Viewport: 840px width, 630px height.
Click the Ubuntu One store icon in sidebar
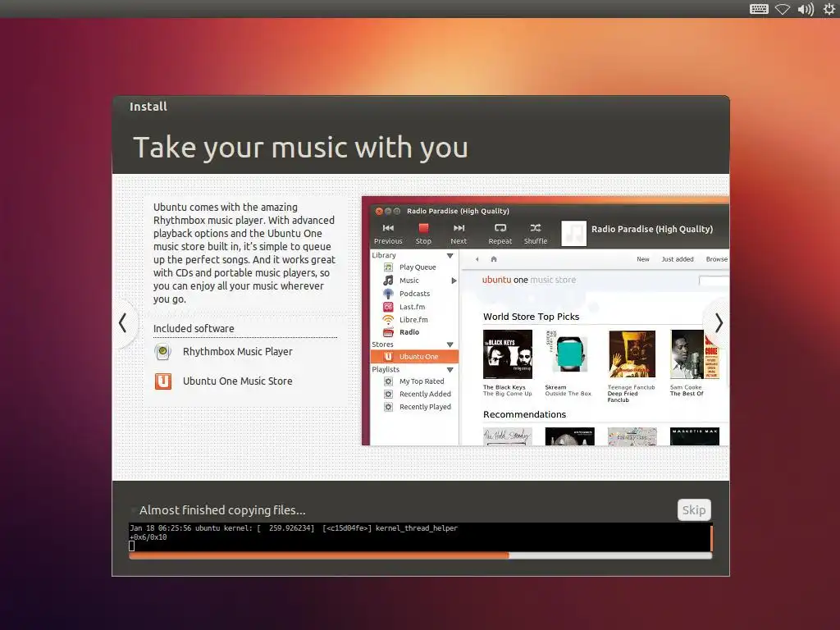click(388, 357)
